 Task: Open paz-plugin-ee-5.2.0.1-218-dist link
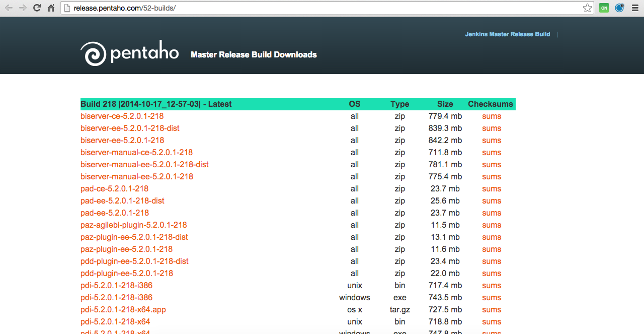[x=134, y=237]
